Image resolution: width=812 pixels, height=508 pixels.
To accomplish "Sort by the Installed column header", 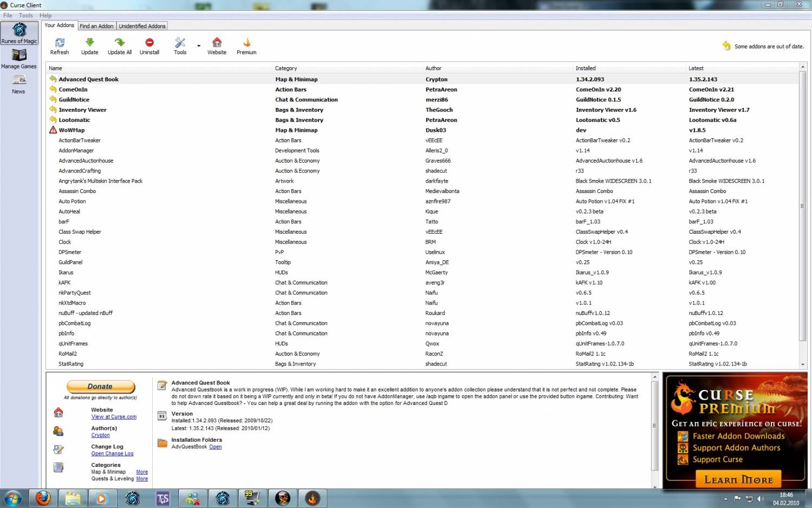I will tap(629, 68).
